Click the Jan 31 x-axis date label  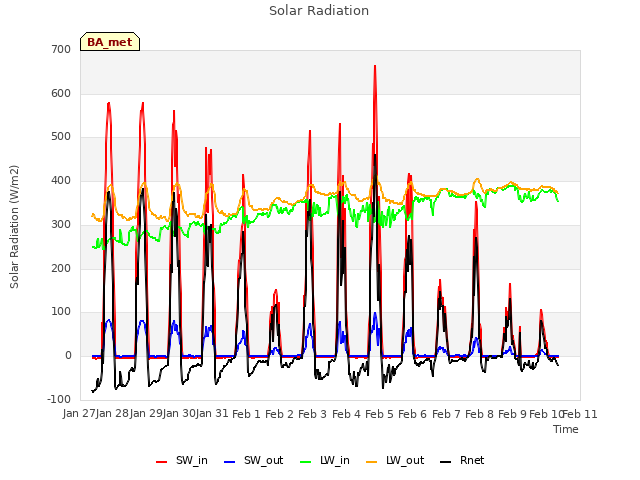pyautogui.click(x=212, y=414)
